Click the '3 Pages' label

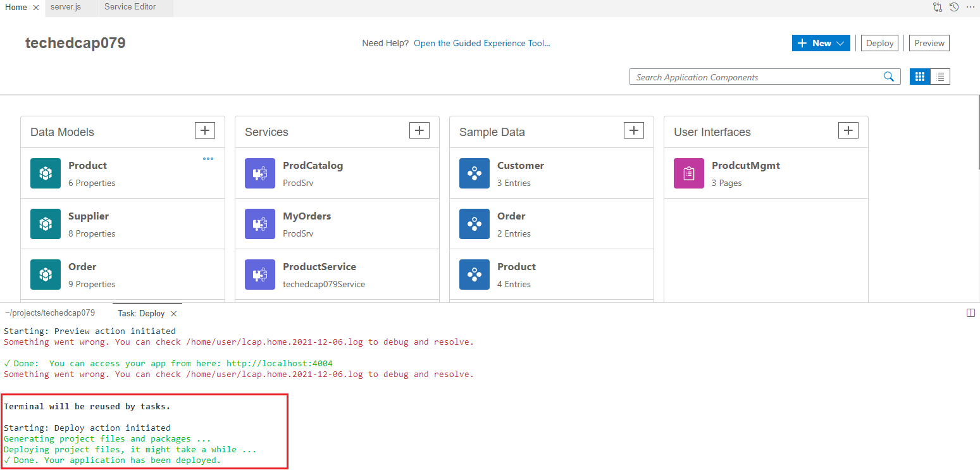727,183
